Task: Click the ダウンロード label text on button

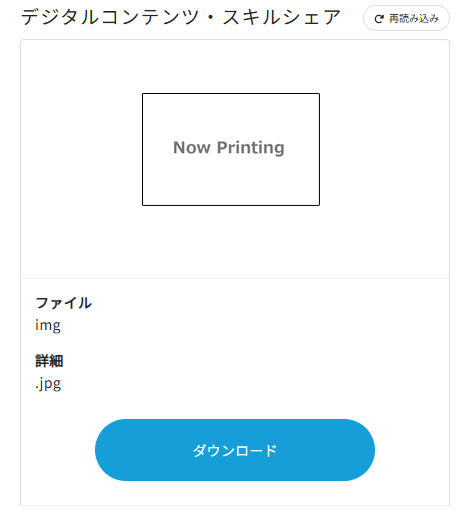Action: [235, 451]
